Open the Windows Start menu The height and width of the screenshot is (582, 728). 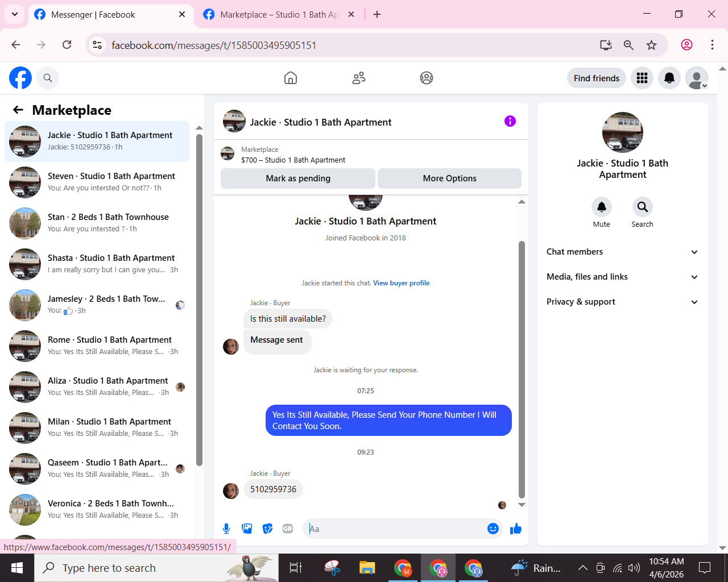(17, 568)
